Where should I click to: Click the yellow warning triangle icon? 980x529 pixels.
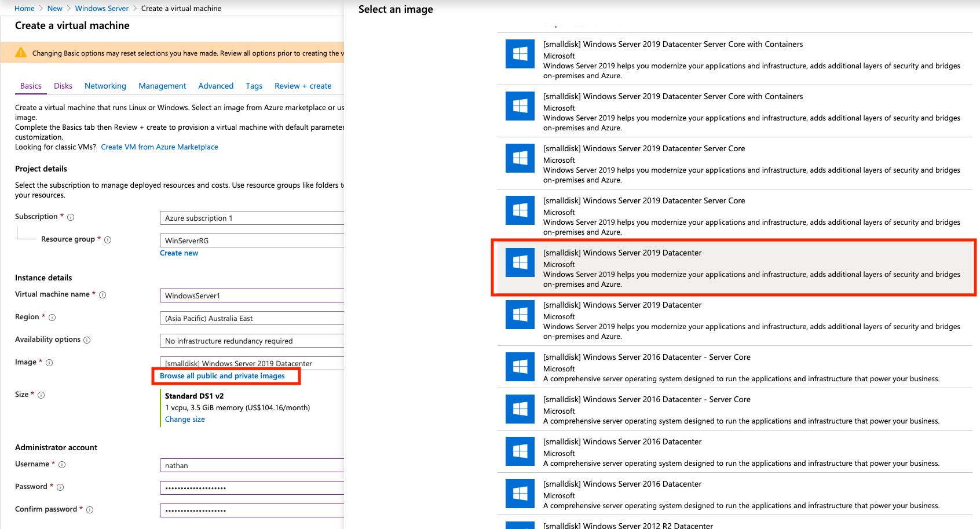(21, 53)
